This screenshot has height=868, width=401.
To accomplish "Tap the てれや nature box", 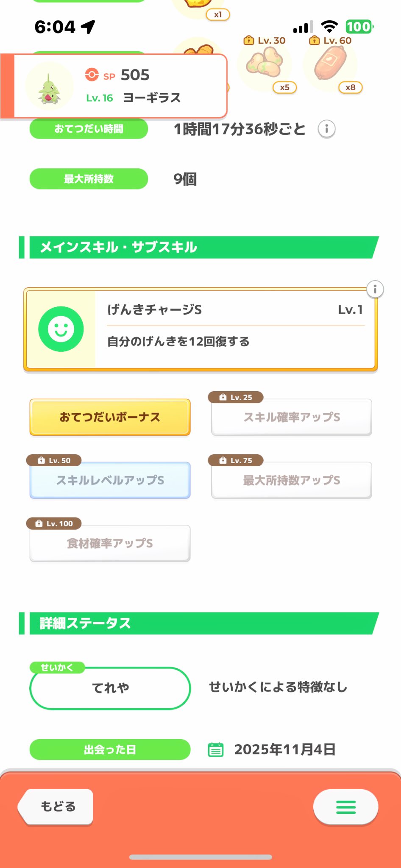I will coord(110,688).
